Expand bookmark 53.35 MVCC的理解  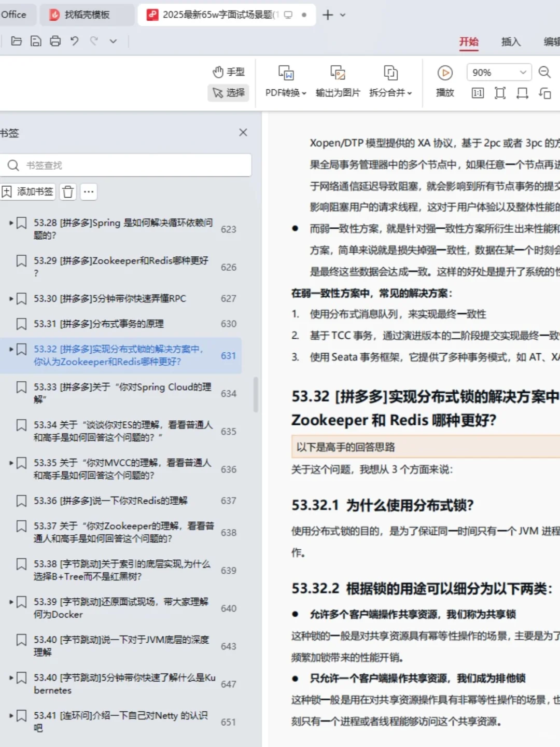(x=11, y=463)
